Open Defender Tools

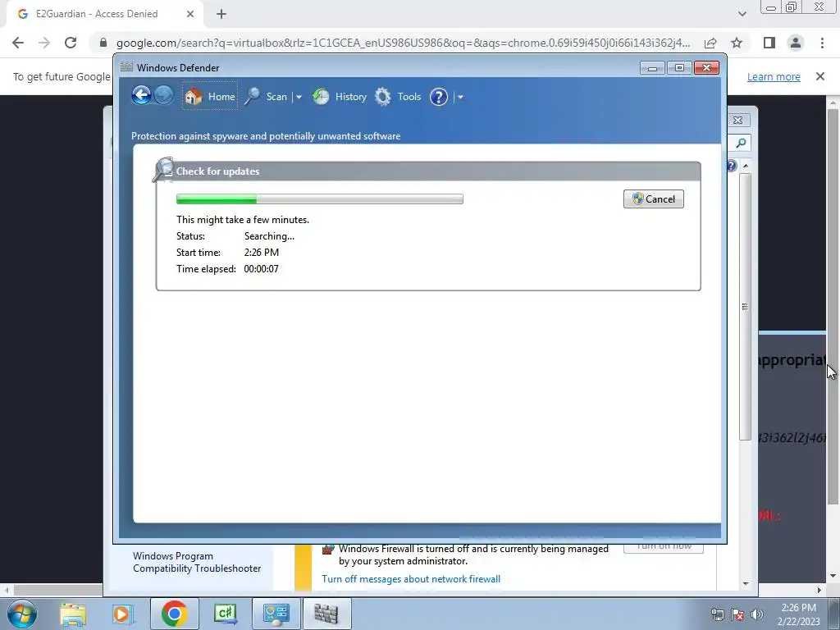pyautogui.click(x=398, y=97)
